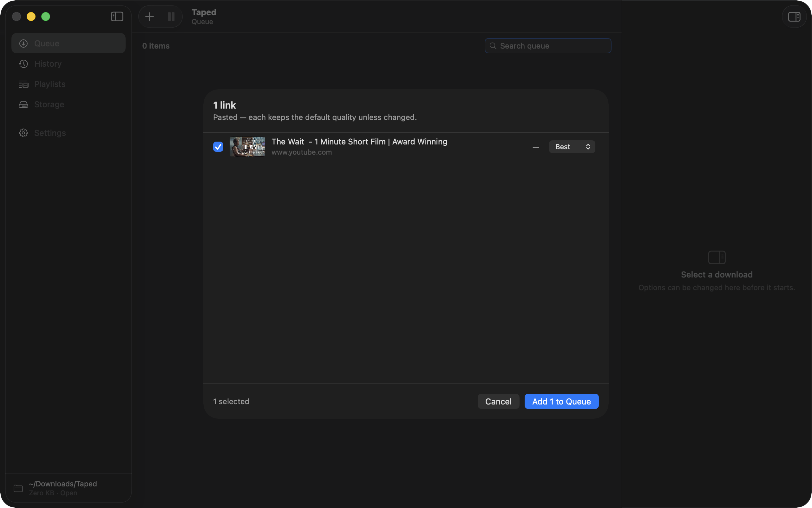The image size is (812, 508).
Task: Click the magnifier icon in search field
Action: tap(493, 46)
